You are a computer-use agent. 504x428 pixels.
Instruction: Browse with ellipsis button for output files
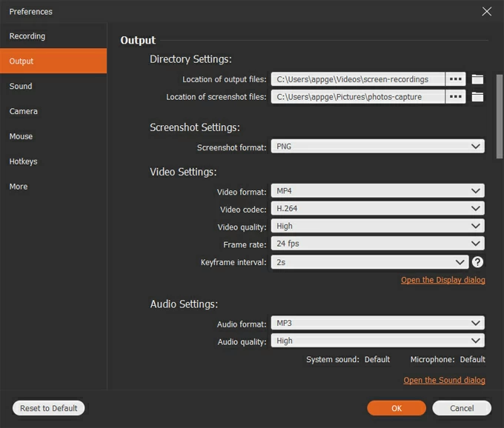coord(456,79)
